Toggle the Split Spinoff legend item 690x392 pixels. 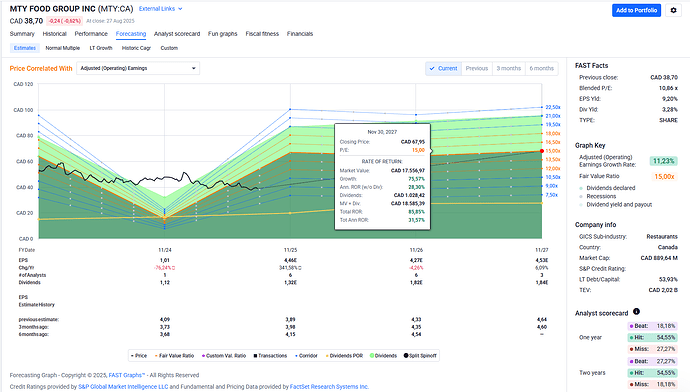coord(420,355)
